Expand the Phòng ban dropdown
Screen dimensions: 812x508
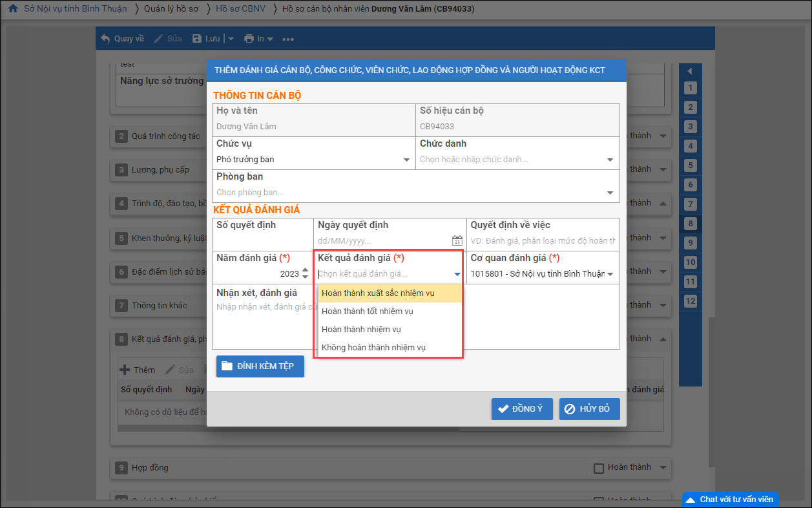click(610, 193)
